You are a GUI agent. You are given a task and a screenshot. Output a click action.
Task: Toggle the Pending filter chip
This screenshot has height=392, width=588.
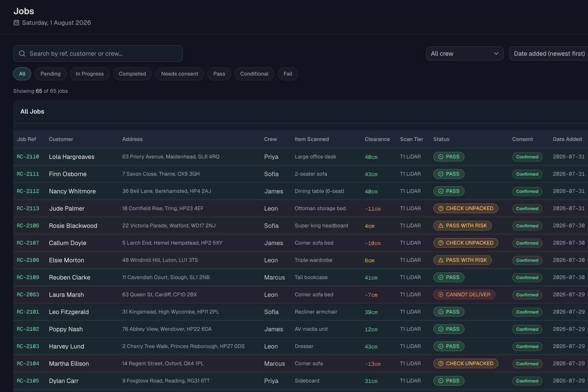click(50, 74)
